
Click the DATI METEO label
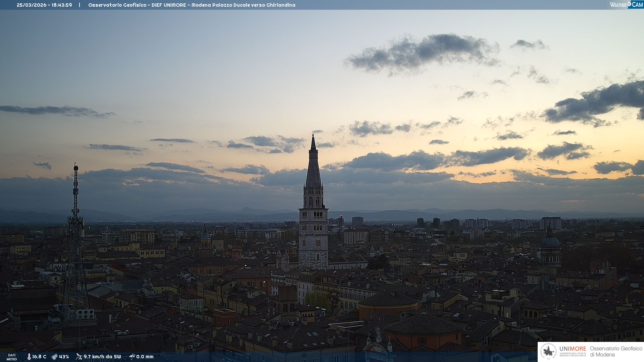point(12,357)
